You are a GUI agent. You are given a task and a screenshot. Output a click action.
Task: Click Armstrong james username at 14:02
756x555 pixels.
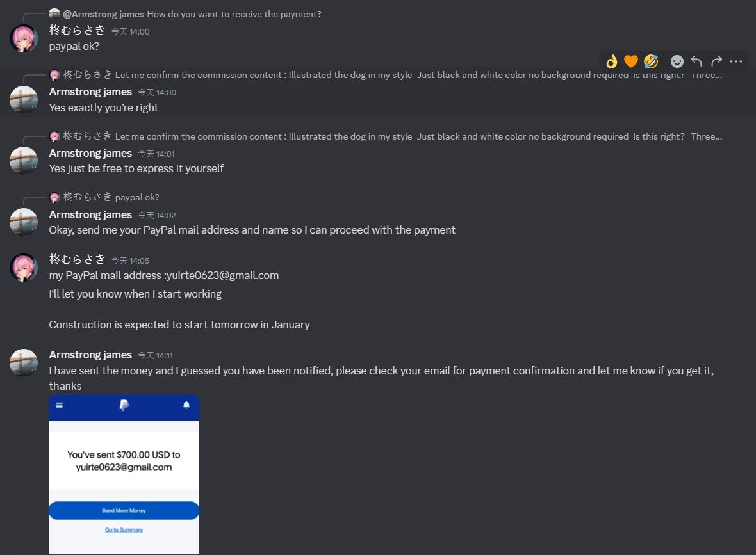point(90,214)
